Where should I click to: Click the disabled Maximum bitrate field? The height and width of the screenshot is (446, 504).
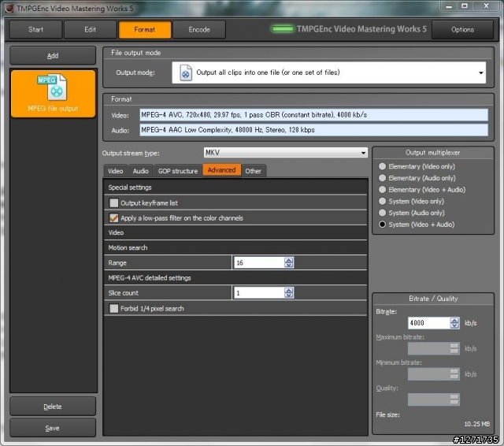pos(434,348)
